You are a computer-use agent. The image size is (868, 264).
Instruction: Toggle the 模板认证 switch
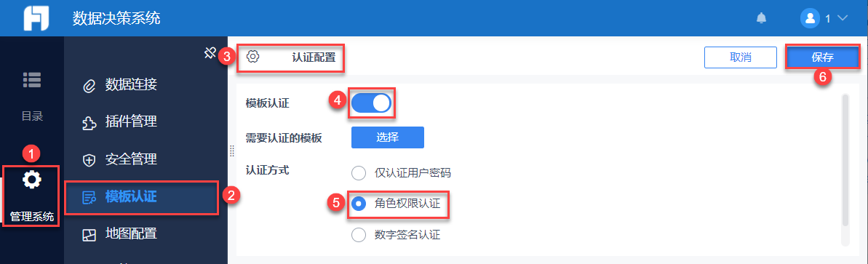click(x=371, y=103)
